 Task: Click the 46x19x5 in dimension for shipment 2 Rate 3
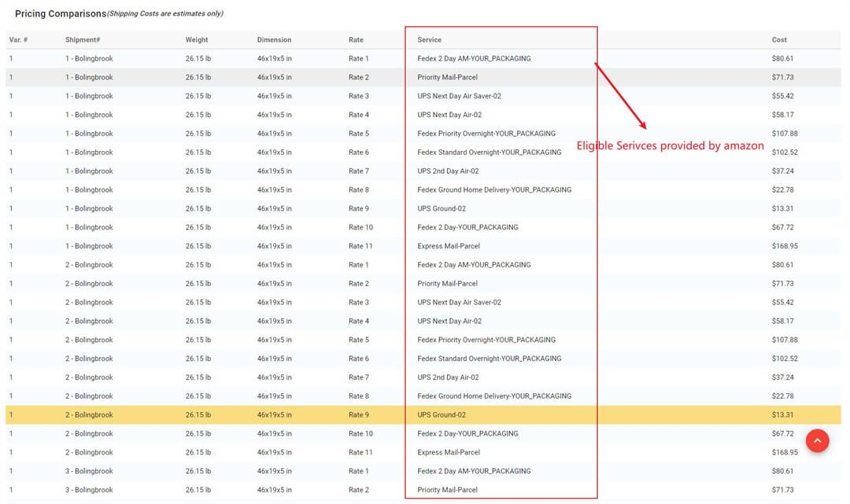click(x=275, y=303)
